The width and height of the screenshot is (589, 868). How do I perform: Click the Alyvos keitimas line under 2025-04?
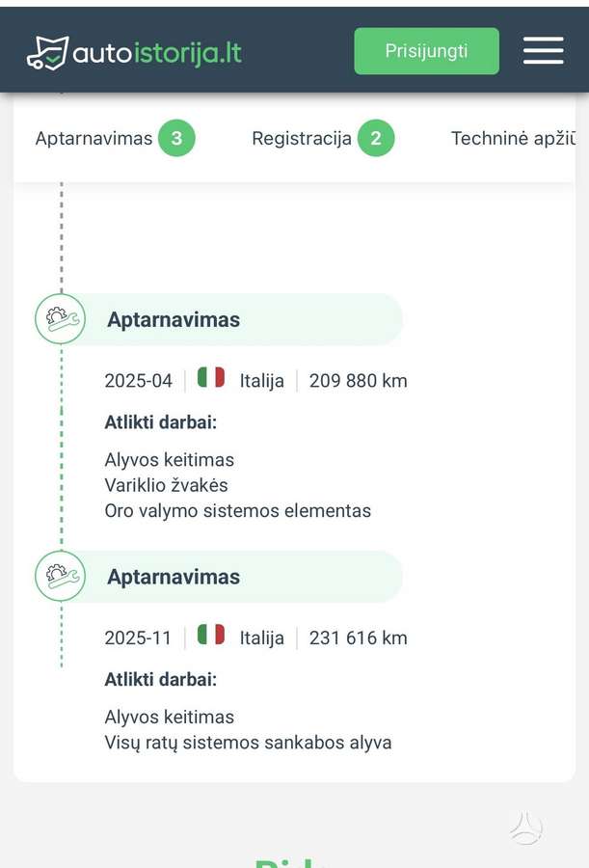coord(170,460)
